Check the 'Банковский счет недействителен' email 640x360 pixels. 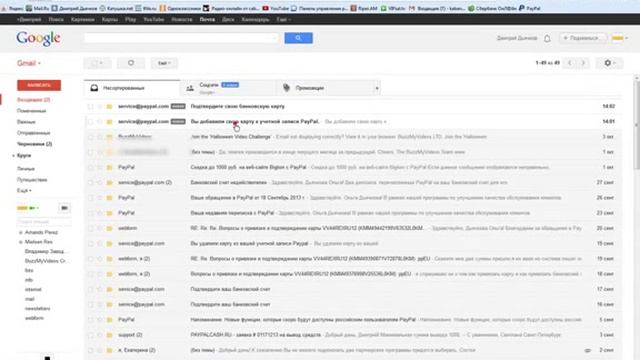(91, 182)
